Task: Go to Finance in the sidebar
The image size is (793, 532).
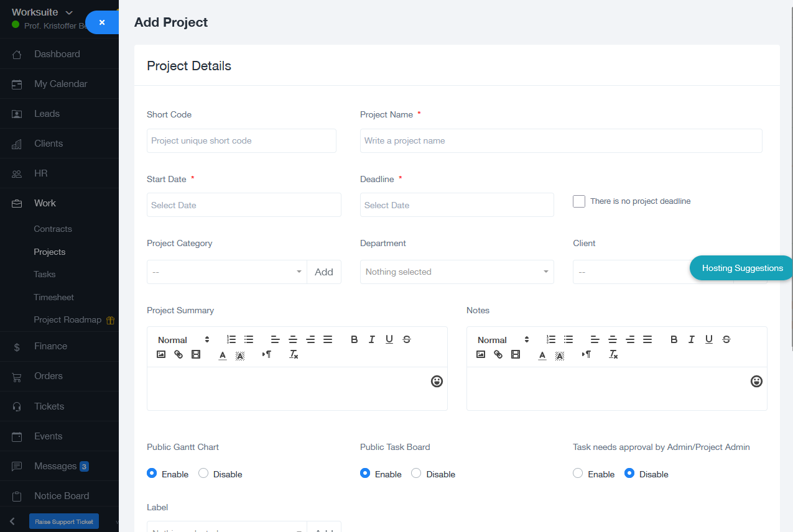Action: coord(50,346)
